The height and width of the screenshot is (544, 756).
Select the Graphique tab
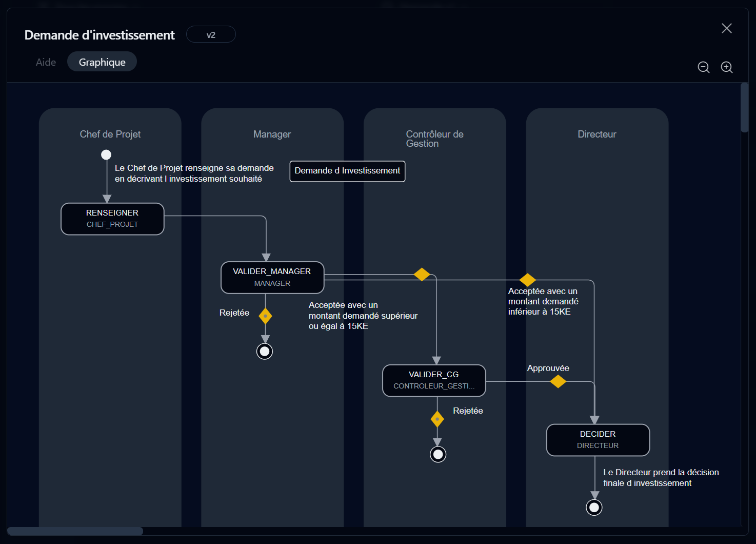pyautogui.click(x=102, y=62)
